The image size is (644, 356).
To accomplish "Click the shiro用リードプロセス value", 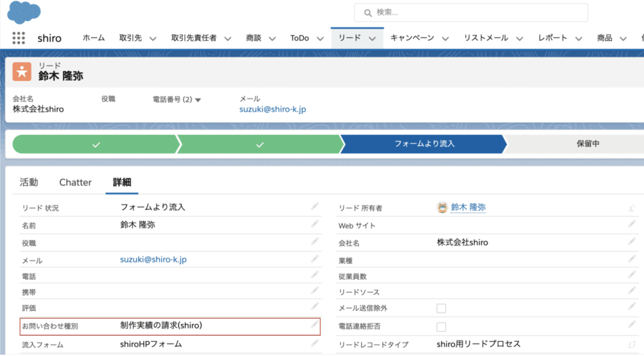I will click(x=478, y=344).
